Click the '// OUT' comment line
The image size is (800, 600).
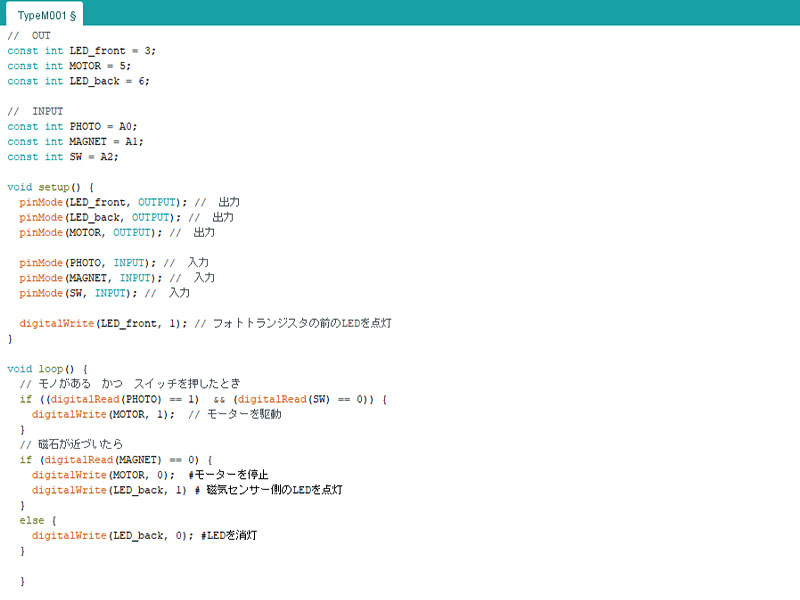29,35
